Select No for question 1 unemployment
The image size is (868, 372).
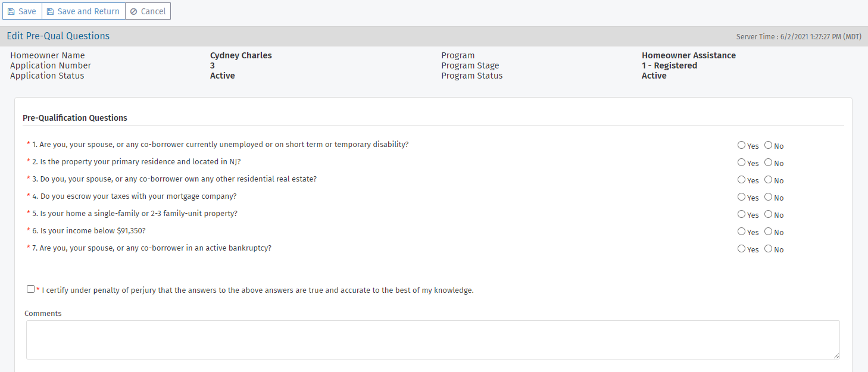click(768, 145)
